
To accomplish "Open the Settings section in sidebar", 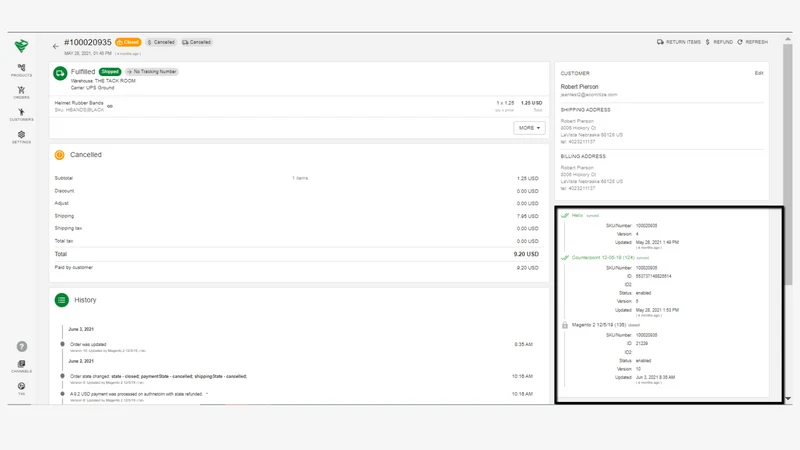I will coord(21,137).
